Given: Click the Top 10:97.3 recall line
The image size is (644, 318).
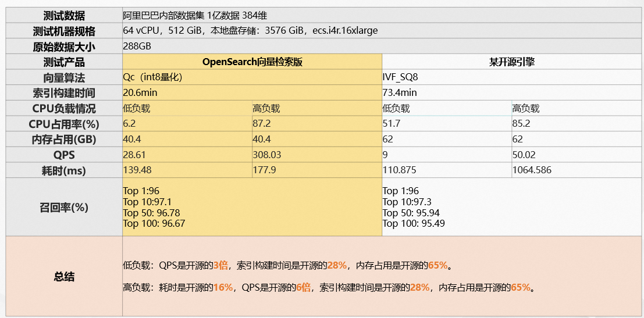Looking at the screenshot, I should tap(407, 202).
